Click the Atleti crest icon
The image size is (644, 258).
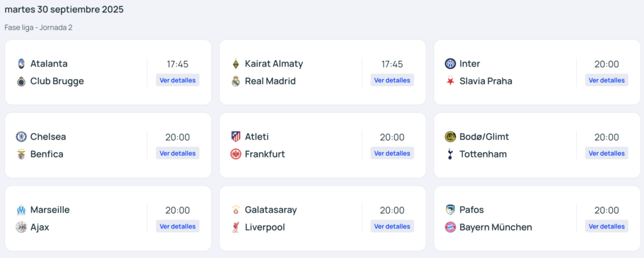236,137
